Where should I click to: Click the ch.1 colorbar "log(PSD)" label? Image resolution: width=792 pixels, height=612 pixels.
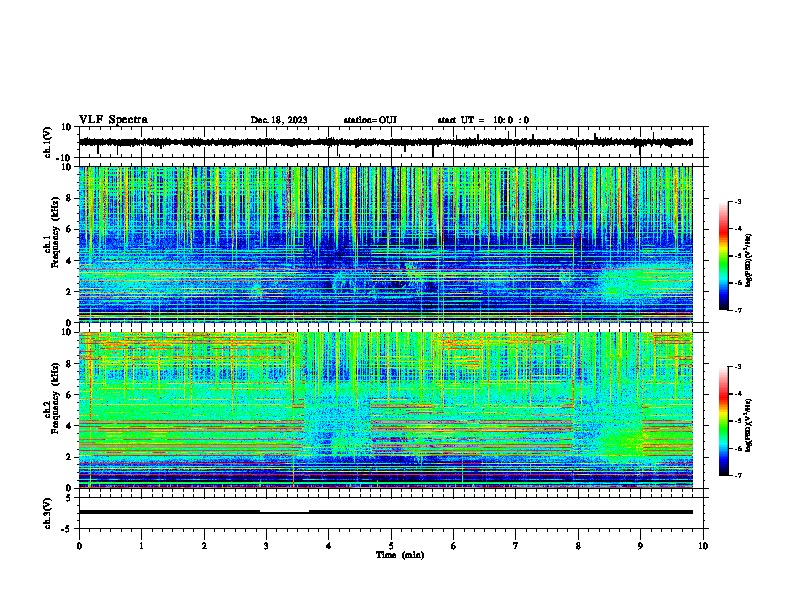[748, 261]
